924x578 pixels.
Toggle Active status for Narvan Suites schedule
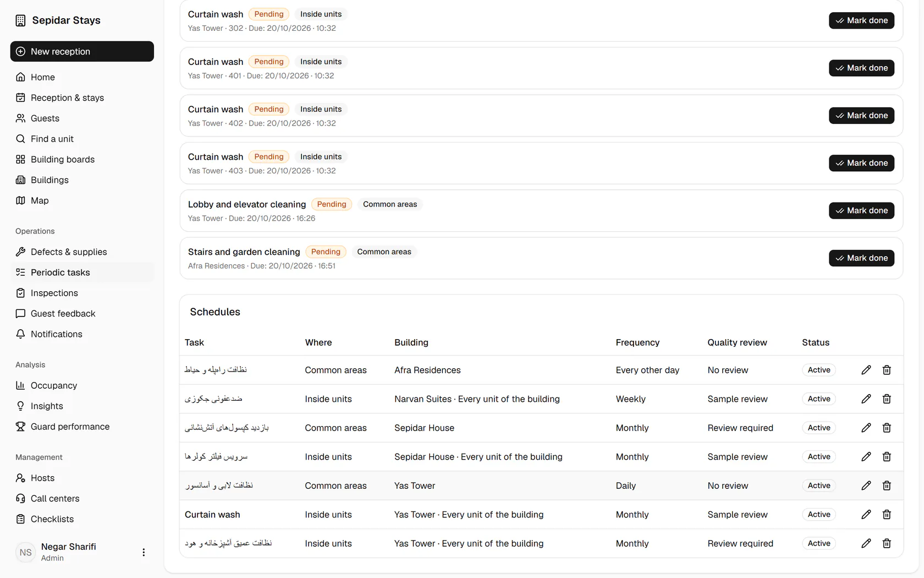(819, 399)
